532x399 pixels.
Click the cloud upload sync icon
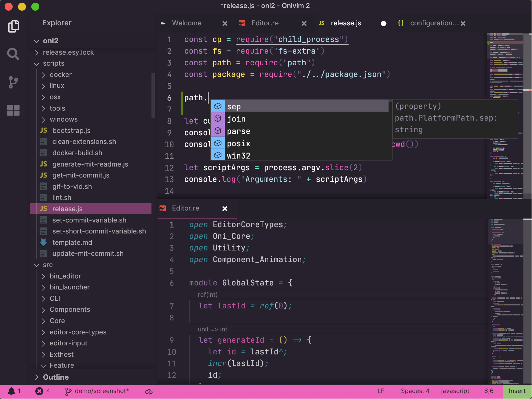tap(149, 392)
